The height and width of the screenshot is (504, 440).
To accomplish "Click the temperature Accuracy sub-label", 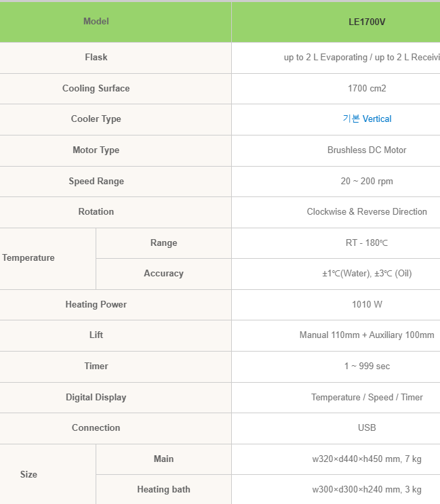I will [163, 274].
